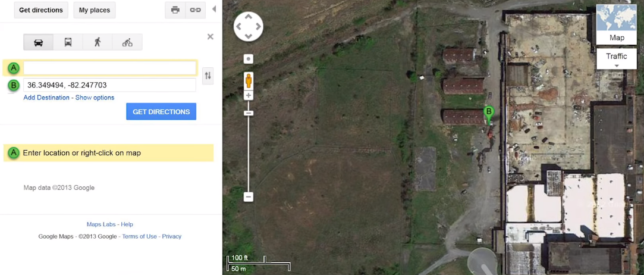Click the GET DIRECTIONS button

(x=161, y=111)
